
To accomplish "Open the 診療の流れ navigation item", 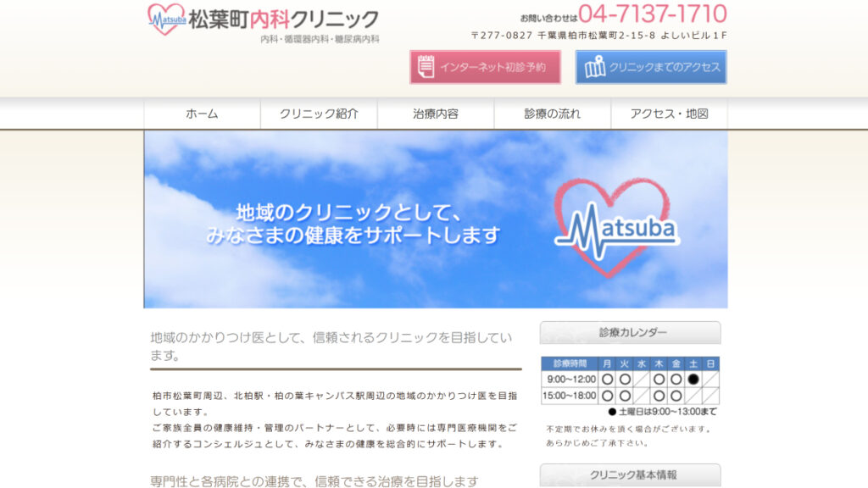I will click(x=552, y=114).
